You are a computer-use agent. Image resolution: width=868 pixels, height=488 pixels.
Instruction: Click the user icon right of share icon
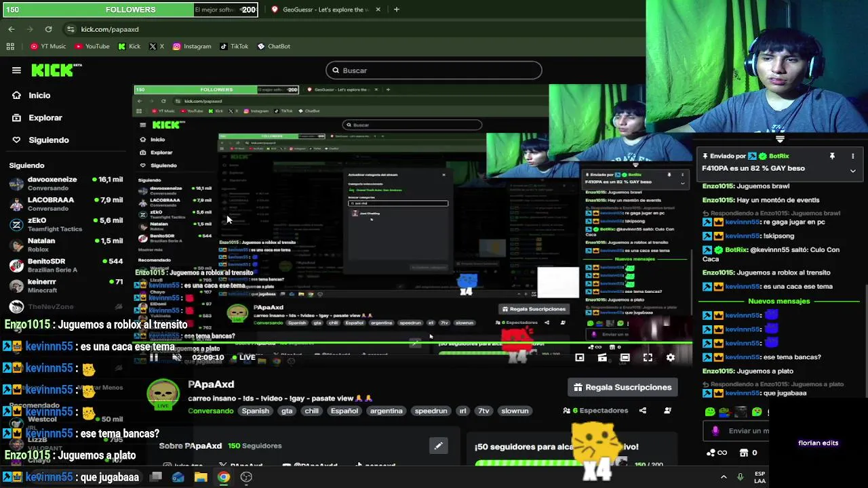(x=667, y=410)
